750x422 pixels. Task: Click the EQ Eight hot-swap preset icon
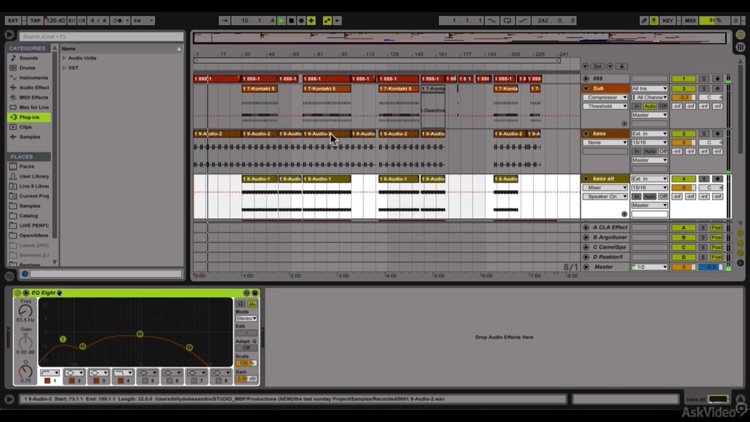[x=246, y=293]
